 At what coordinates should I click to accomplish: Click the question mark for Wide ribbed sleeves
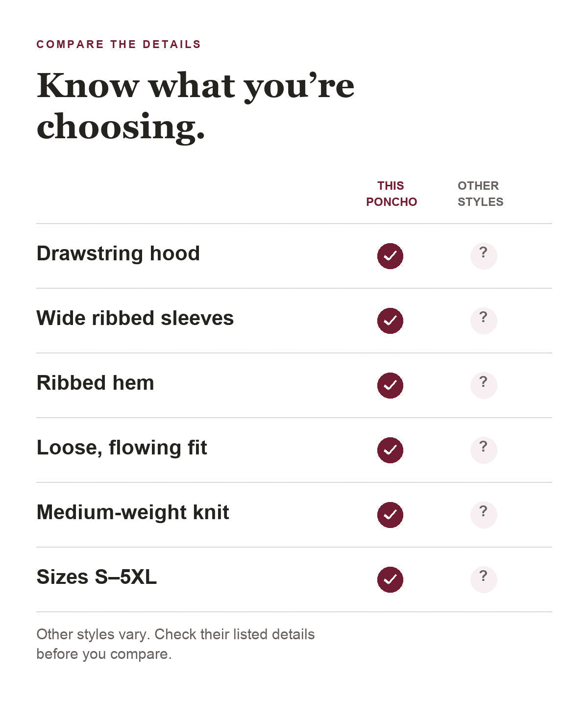point(484,321)
